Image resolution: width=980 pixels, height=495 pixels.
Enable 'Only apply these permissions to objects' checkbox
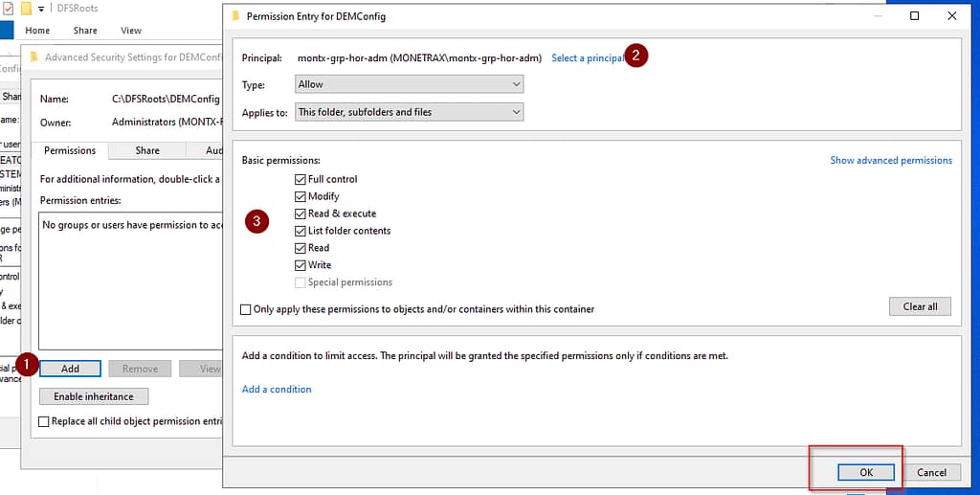247,309
